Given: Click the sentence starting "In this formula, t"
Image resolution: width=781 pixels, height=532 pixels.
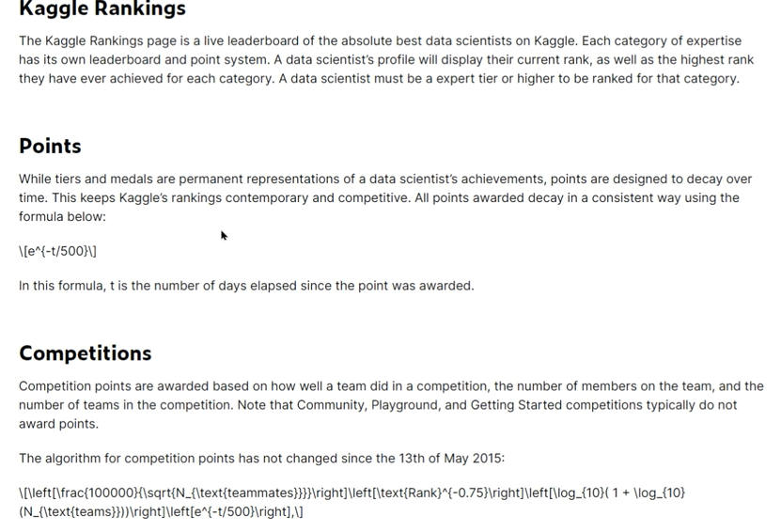Looking at the screenshot, I should pos(246,286).
